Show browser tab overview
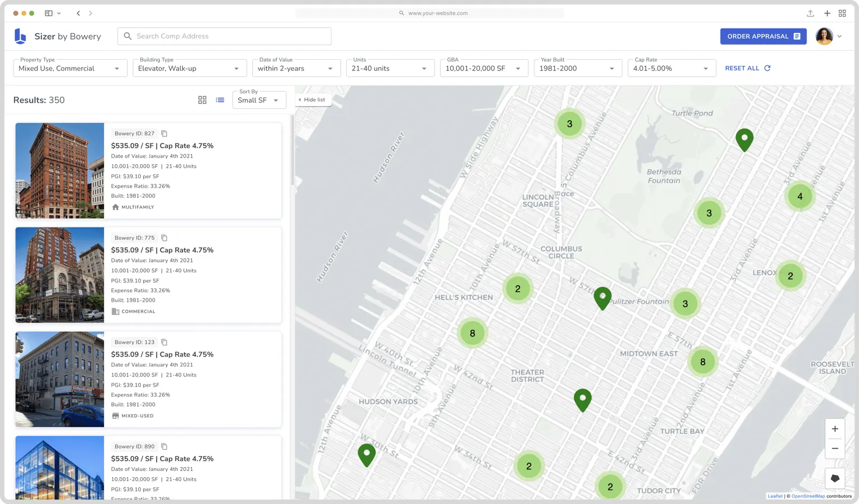The image size is (859, 504). click(842, 13)
